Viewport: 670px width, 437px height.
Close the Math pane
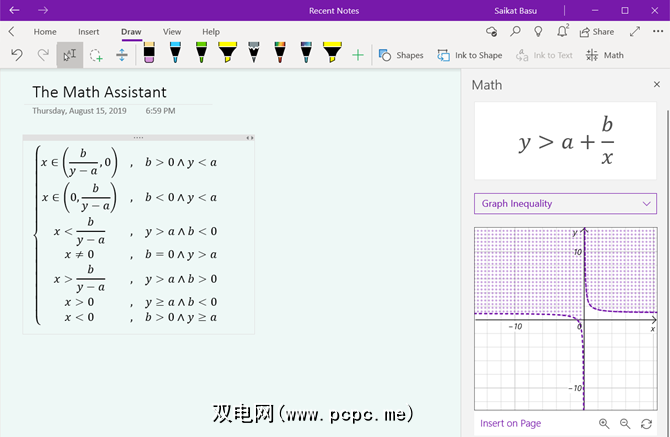656,85
